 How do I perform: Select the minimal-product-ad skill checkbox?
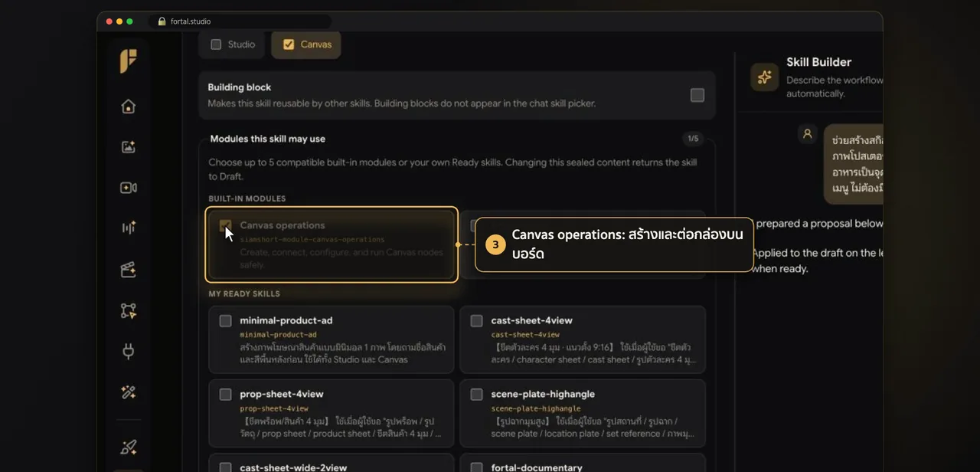(x=225, y=321)
